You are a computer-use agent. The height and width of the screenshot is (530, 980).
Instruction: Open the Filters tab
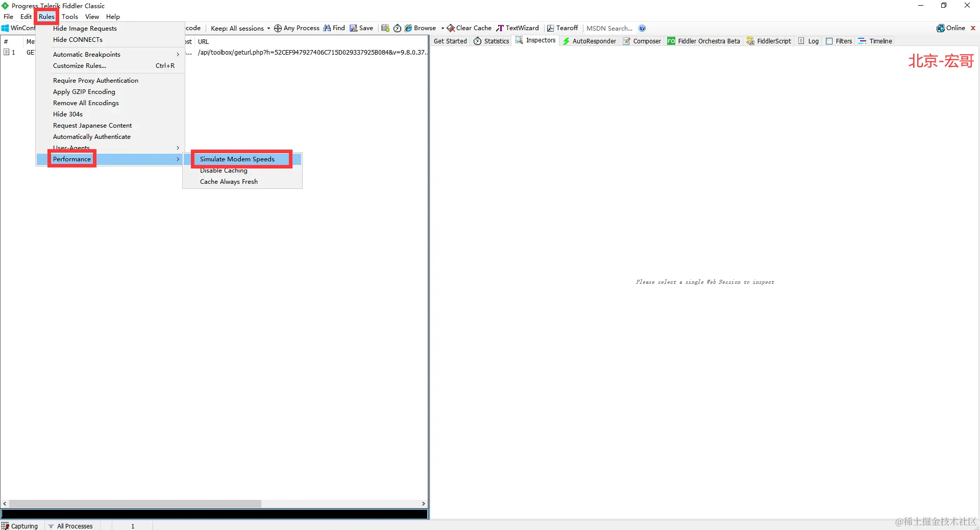839,41
